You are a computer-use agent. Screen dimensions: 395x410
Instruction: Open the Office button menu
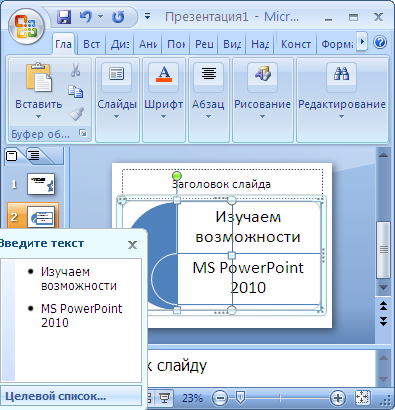tap(26, 27)
